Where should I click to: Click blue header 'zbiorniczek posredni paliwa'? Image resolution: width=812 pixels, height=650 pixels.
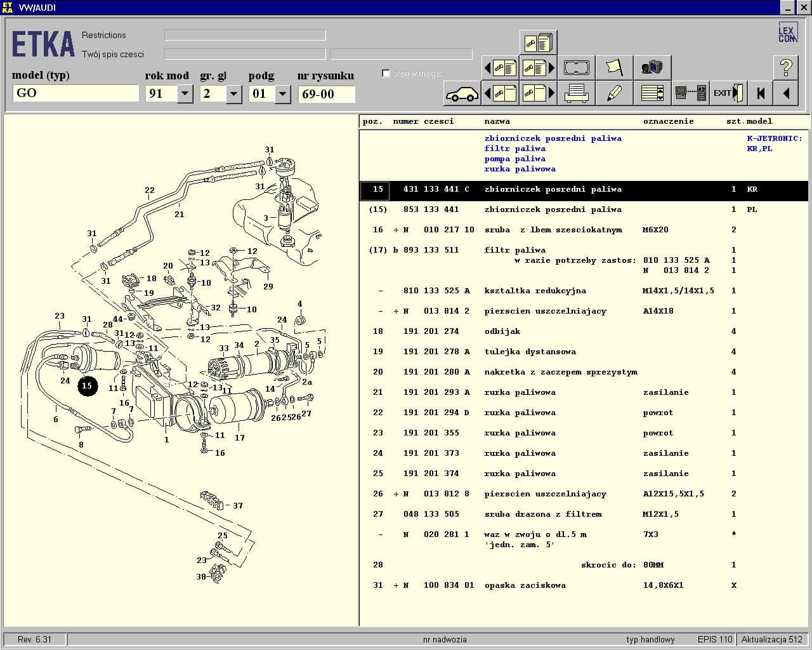[553, 138]
